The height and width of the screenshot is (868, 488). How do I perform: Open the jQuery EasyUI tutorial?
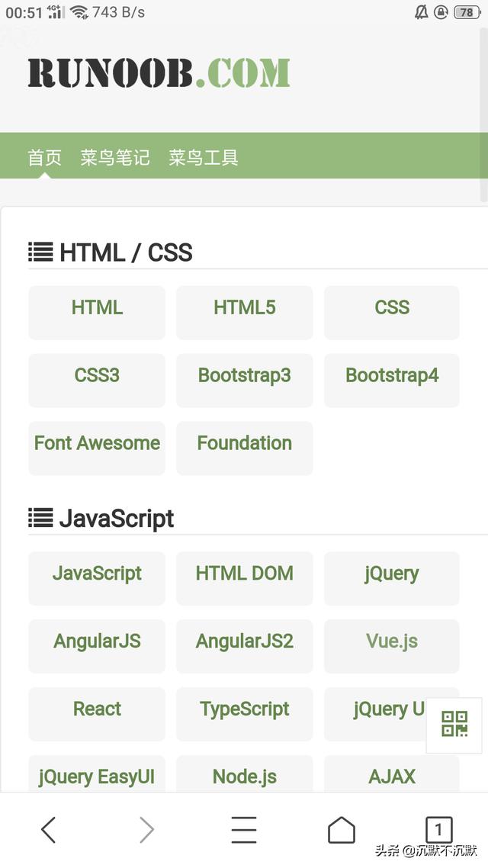coord(97,774)
